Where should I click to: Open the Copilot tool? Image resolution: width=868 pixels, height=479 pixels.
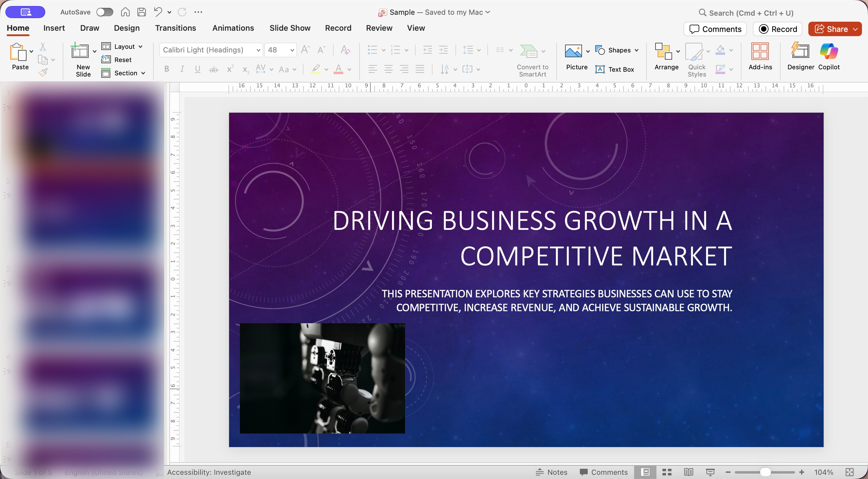(829, 52)
